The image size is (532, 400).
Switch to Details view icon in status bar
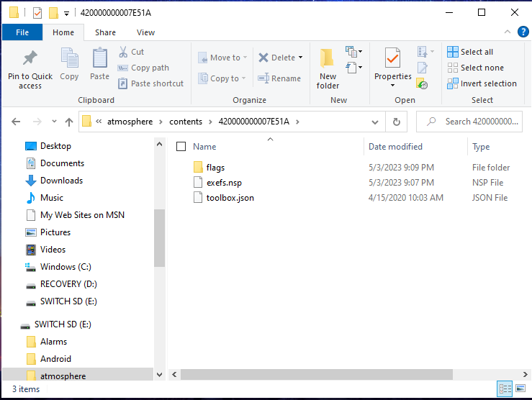(x=505, y=388)
